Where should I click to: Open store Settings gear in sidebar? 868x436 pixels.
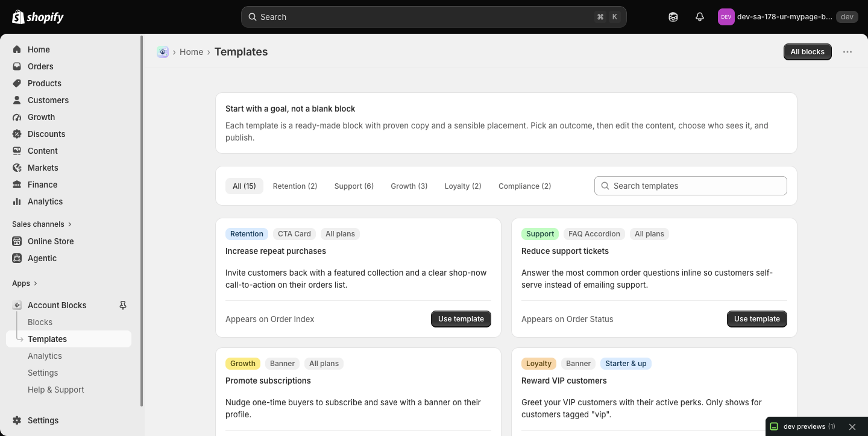[43, 420]
